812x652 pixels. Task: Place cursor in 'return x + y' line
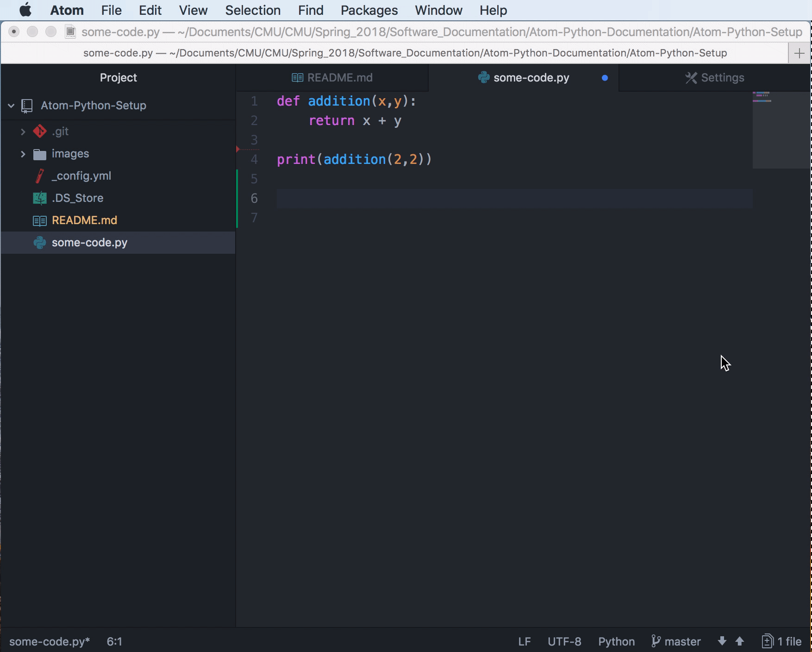point(355,121)
